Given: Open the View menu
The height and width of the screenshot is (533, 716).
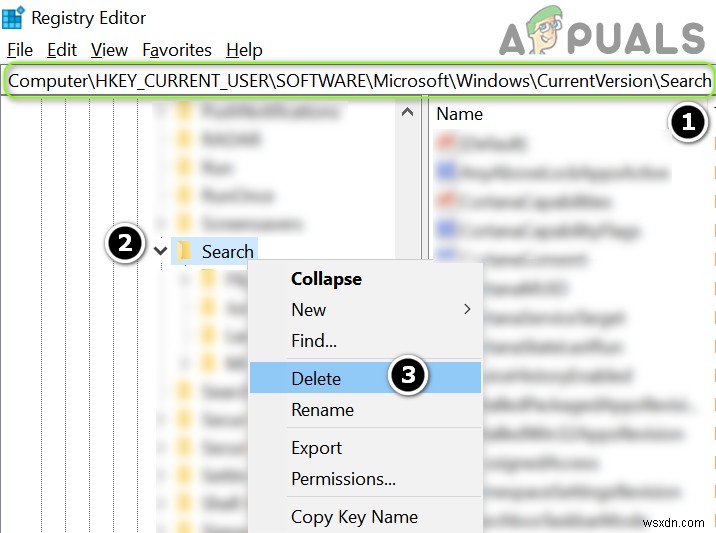Looking at the screenshot, I should (109, 50).
